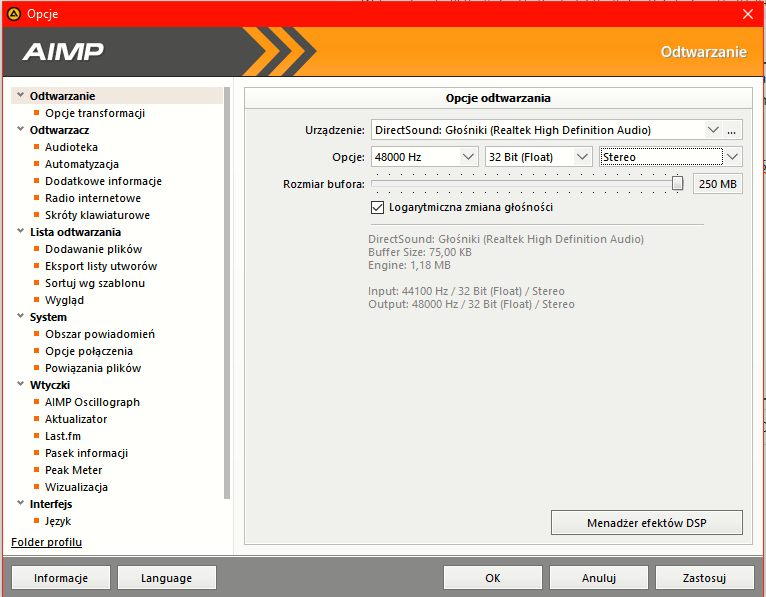Collapse the Wtyczki tree section
Screen dimensions: 766x597
(x=21, y=384)
